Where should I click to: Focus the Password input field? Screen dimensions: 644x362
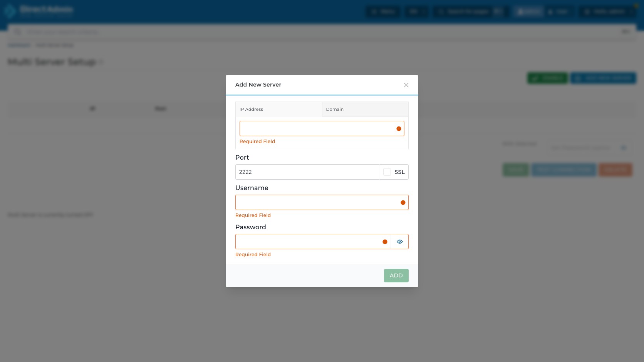coord(313,242)
